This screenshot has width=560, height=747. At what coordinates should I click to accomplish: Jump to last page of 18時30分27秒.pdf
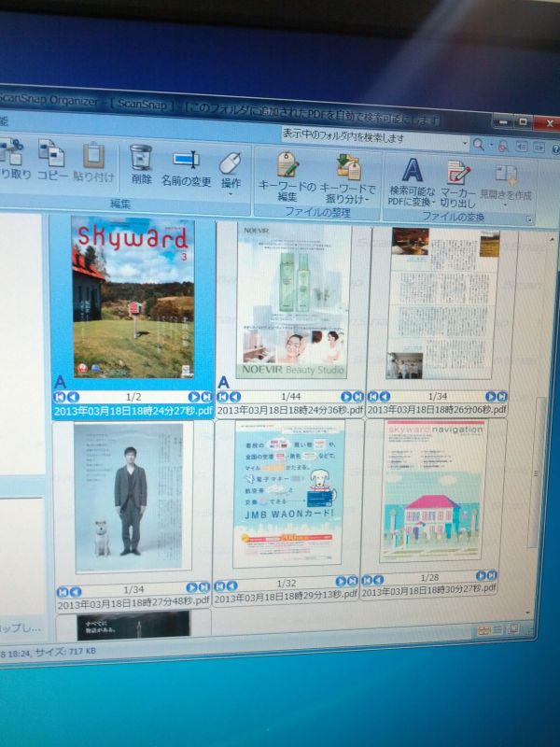(492, 575)
